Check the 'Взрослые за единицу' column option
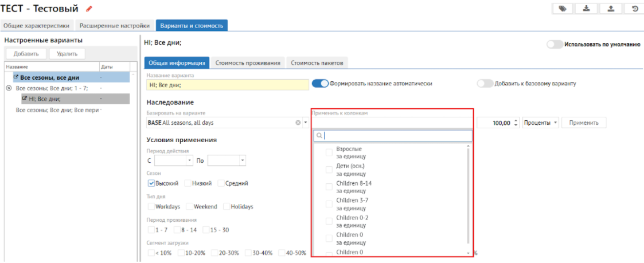 [x=329, y=152]
